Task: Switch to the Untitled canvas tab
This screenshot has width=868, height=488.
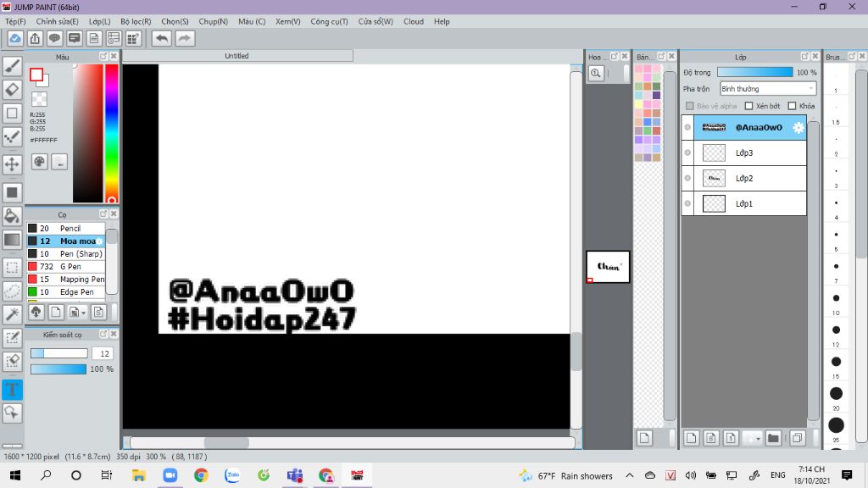Action: coord(237,56)
